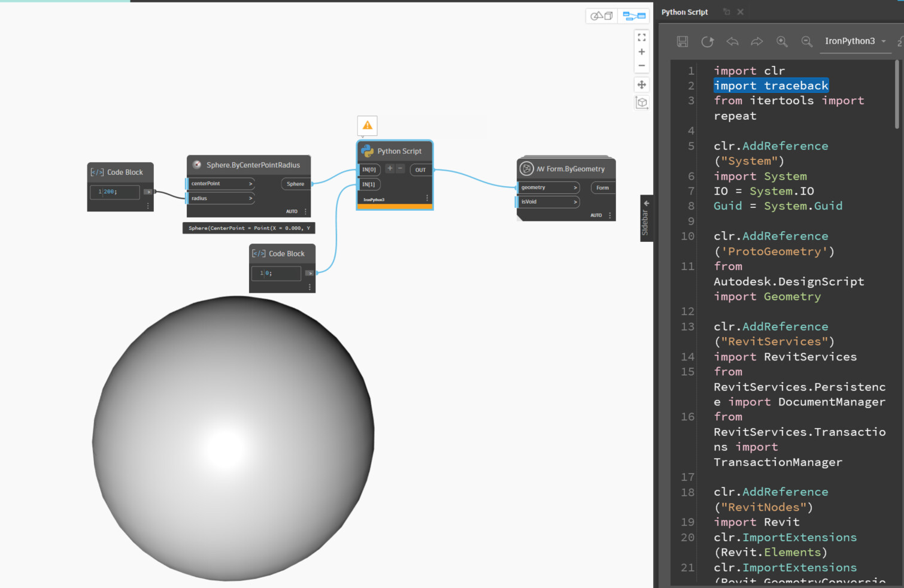
Task: Click the 'import RevitServices' code line
Action: tap(785, 357)
